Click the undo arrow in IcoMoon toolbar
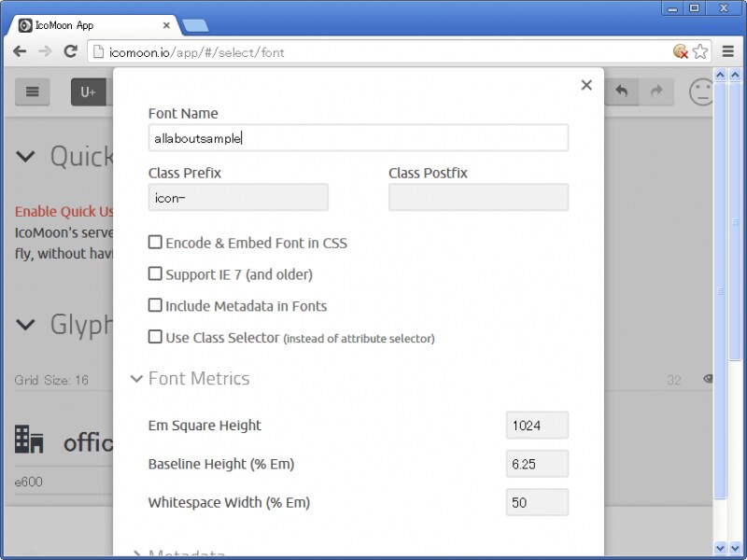The image size is (747, 560). point(621,91)
